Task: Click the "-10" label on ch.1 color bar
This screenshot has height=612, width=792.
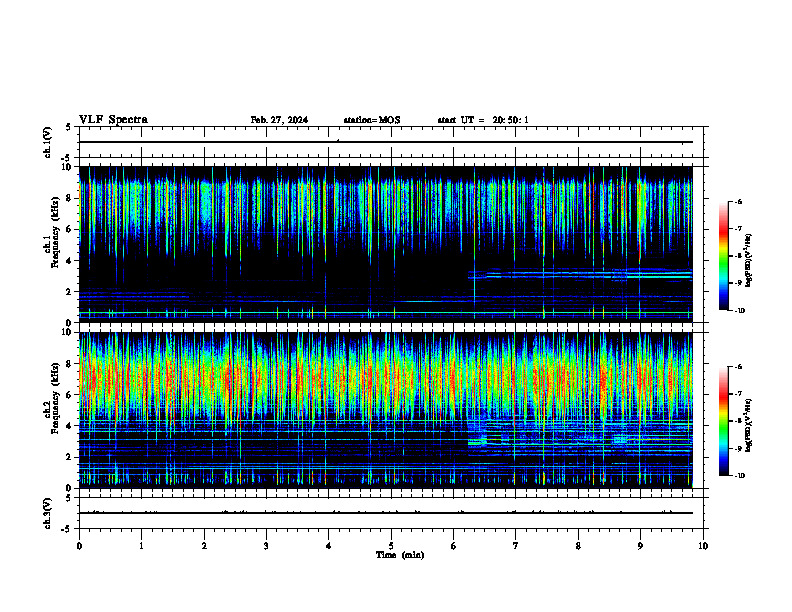Action: pos(740,311)
